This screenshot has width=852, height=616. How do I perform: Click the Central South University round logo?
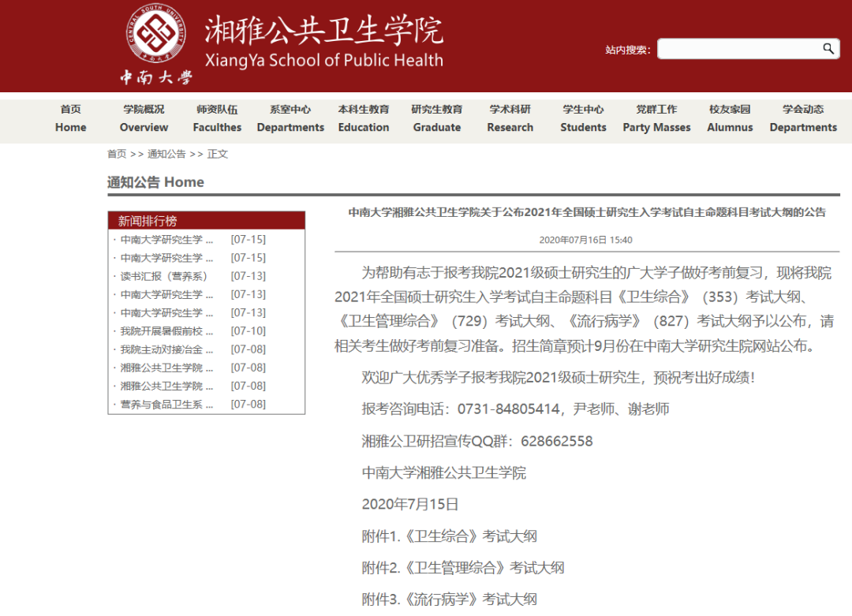tap(156, 32)
